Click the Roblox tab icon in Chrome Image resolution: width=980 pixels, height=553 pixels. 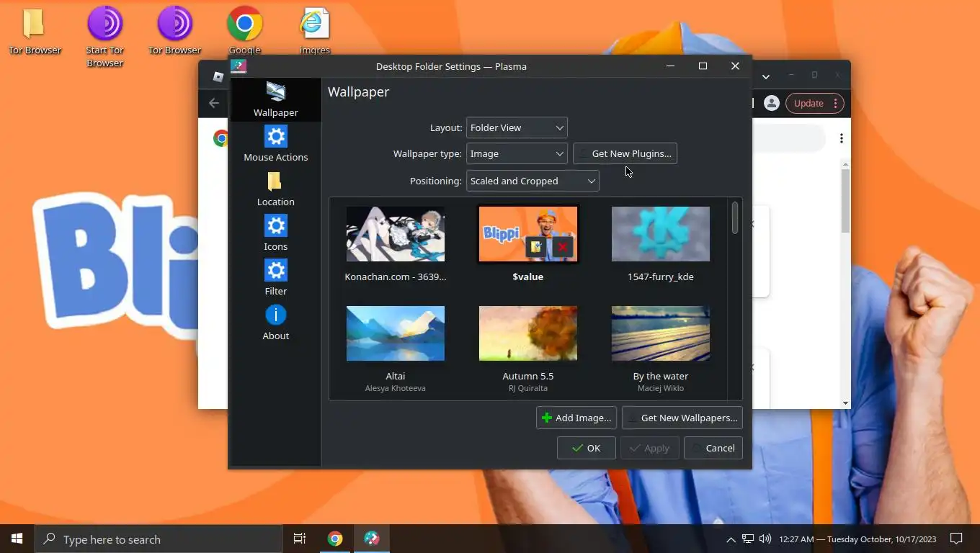[x=218, y=77]
